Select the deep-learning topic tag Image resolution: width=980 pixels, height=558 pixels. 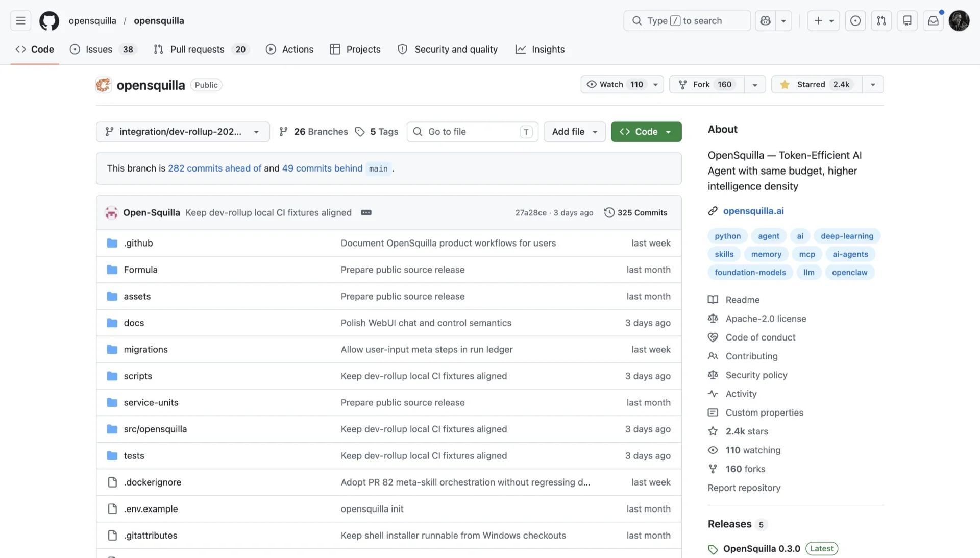[x=847, y=236]
